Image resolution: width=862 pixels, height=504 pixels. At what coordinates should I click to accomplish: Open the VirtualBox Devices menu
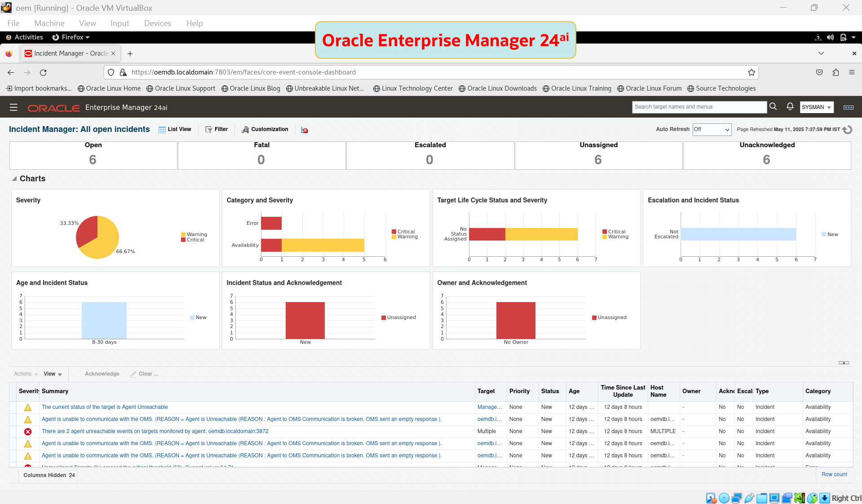[x=158, y=23]
